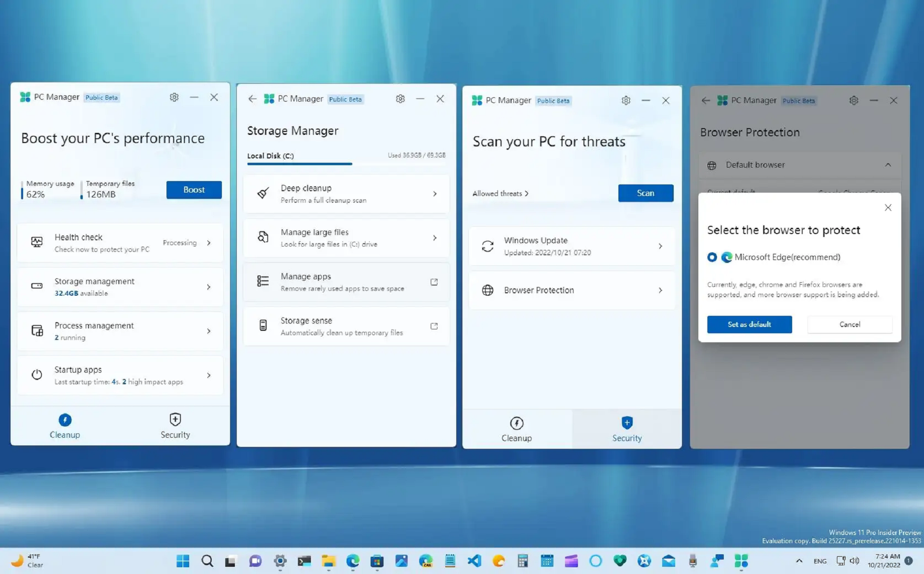
Task: Launch Visual Studio Code from the taskbar
Action: coord(474,561)
